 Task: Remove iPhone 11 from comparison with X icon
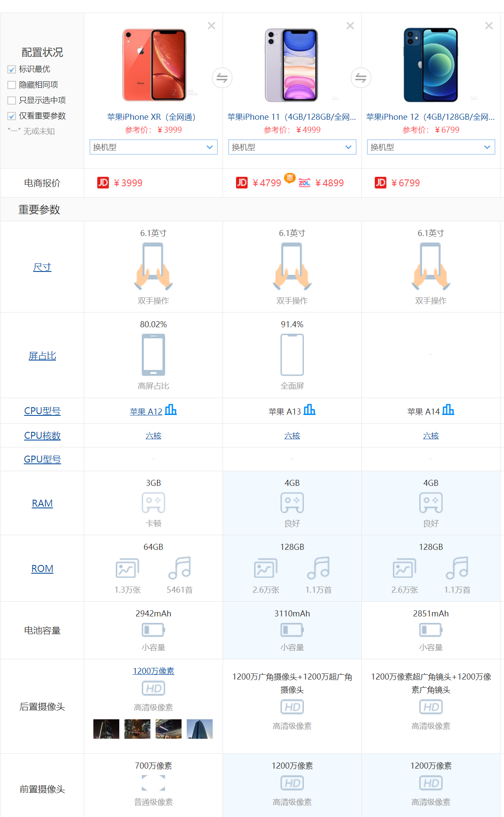(350, 26)
